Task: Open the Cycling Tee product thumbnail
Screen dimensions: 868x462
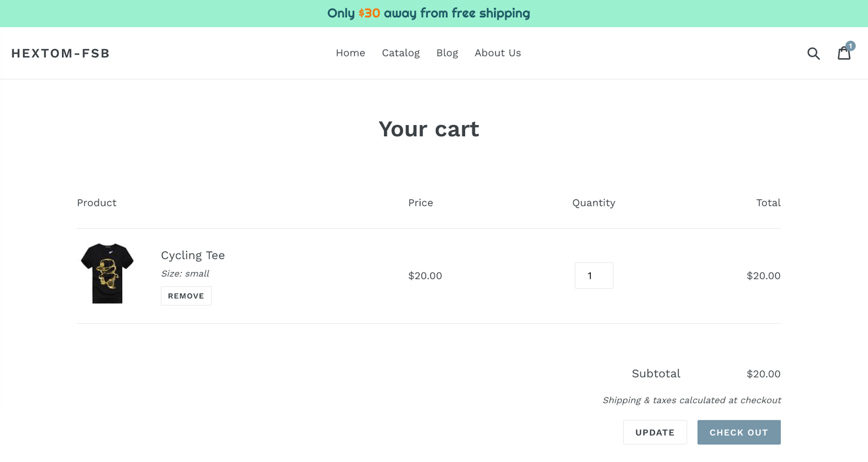Action: point(107,273)
